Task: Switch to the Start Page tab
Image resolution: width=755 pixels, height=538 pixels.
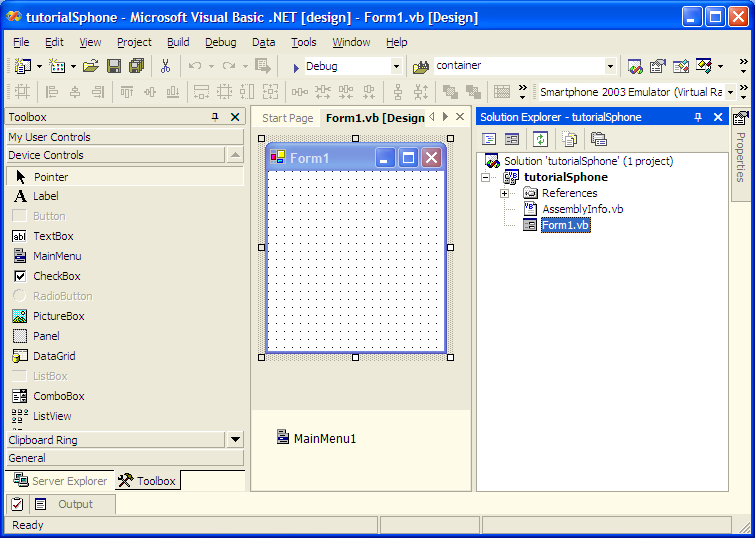Action: point(287,118)
